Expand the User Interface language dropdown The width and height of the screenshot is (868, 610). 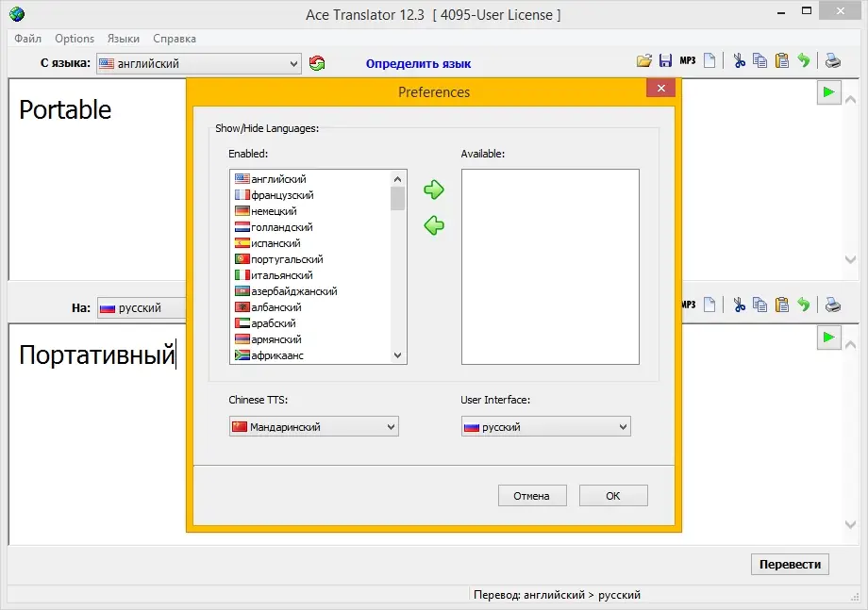pyautogui.click(x=546, y=426)
